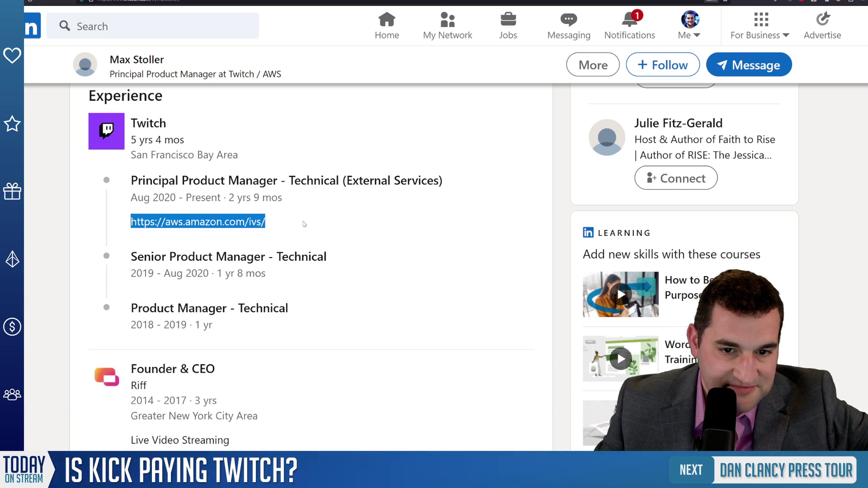Open Julie Fitz-Gerald's name link
The image size is (868, 488).
(x=678, y=123)
